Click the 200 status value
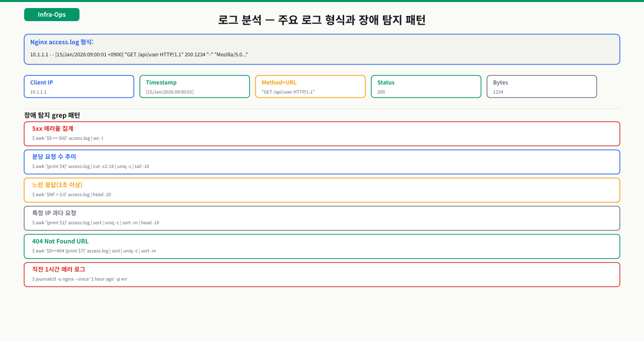The image size is (644, 342). tap(381, 92)
